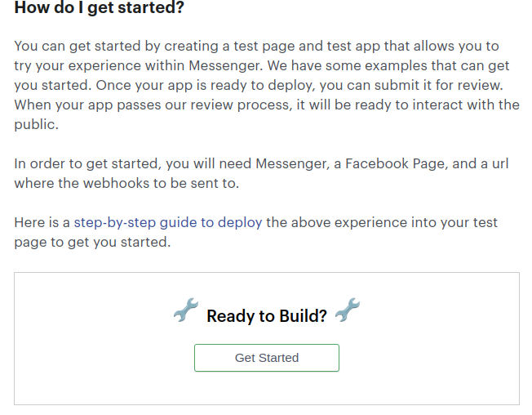Click the words "Here is a" before the link

click(x=42, y=222)
